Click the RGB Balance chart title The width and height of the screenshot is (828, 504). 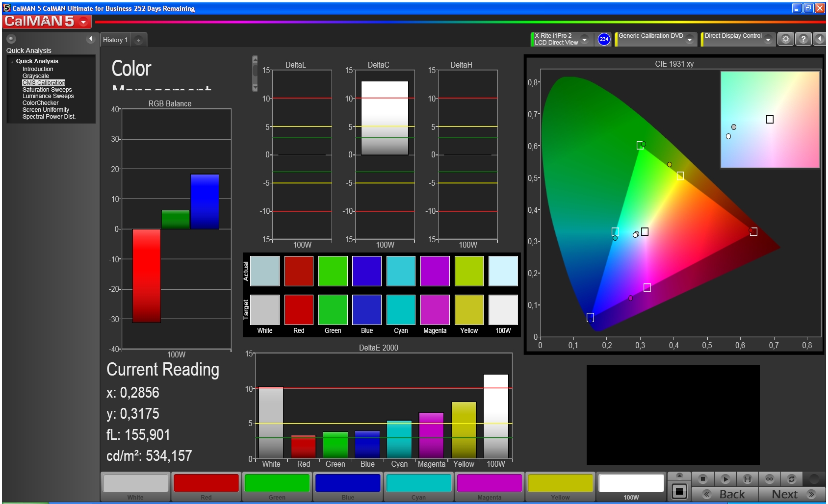point(170,103)
